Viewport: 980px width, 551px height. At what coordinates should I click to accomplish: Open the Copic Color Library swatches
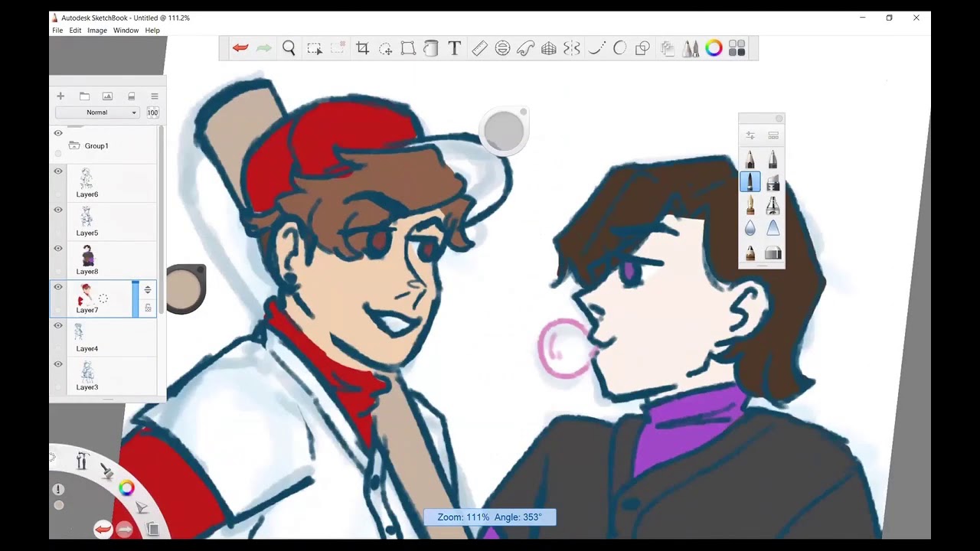click(x=737, y=48)
